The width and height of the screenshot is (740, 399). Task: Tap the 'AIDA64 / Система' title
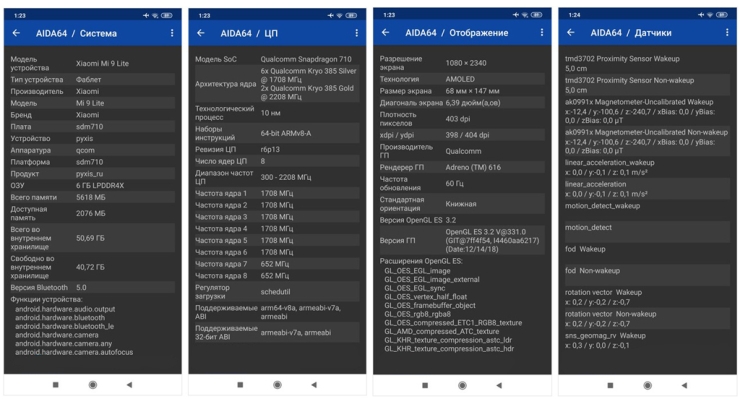coord(76,34)
